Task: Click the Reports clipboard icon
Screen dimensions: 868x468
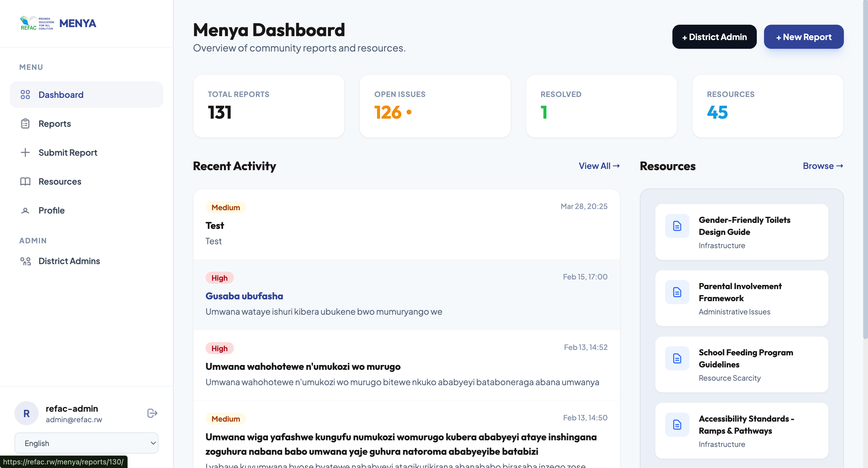Action: (25, 123)
